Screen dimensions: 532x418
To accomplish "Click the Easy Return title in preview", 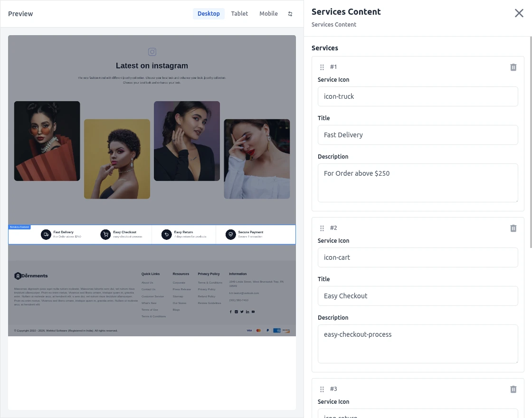I will point(183,232).
